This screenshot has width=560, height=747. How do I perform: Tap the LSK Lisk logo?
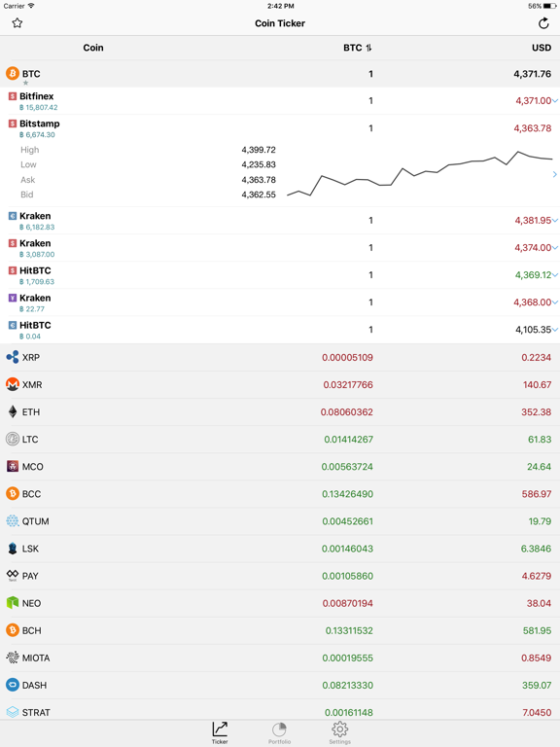[13, 549]
